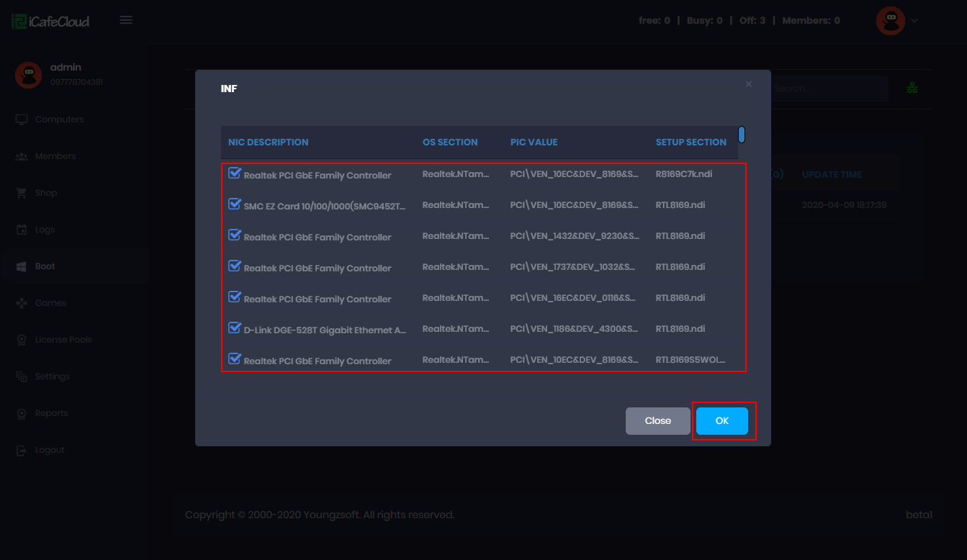Viewport: 967px width, 560px height.
Task: Click the Boot Windows icon in sidebar
Action: (x=22, y=266)
